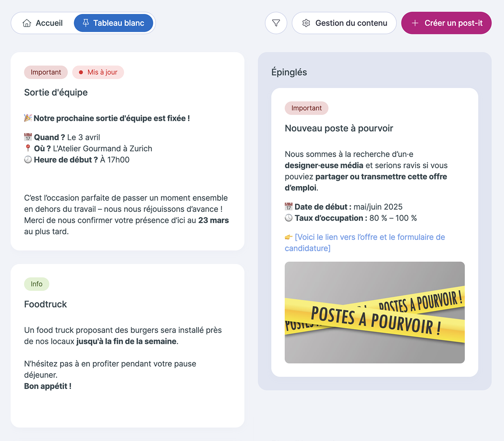This screenshot has width=504, height=441.
Task: Click the Important tag on Nouveau poste
Action: (307, 108)
